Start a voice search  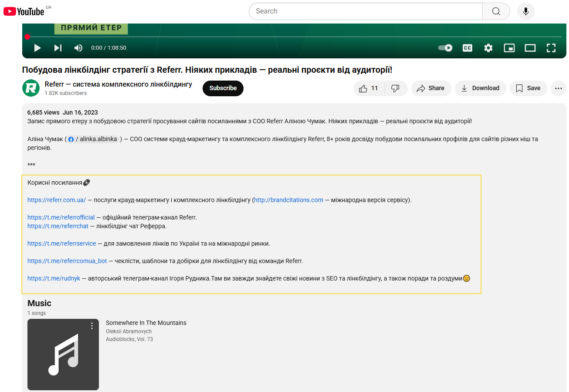click(x=525, y=11)
